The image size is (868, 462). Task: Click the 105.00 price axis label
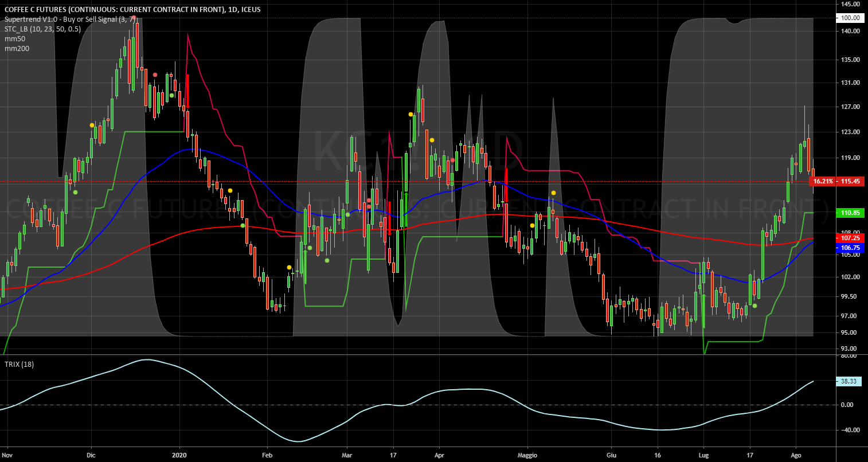pos(851,255)
